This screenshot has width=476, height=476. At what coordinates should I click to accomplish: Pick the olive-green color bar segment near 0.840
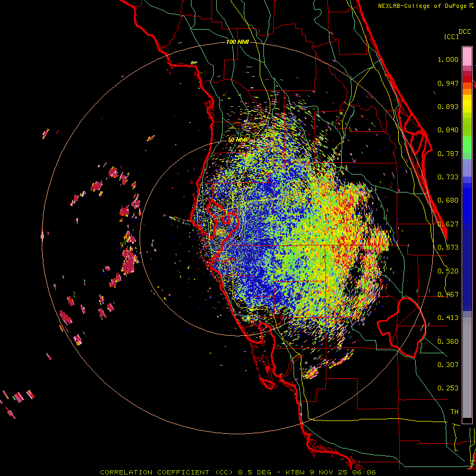(x=467, y=127)
